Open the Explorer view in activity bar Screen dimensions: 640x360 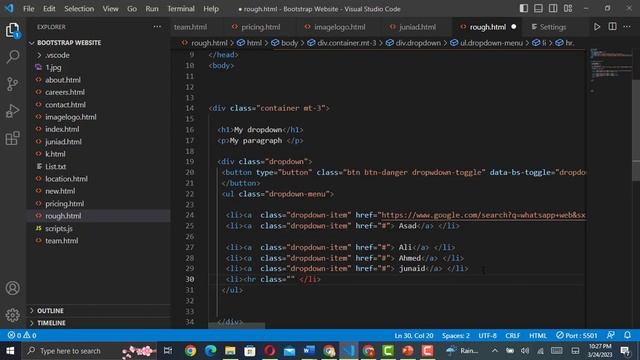pos(13,30)
